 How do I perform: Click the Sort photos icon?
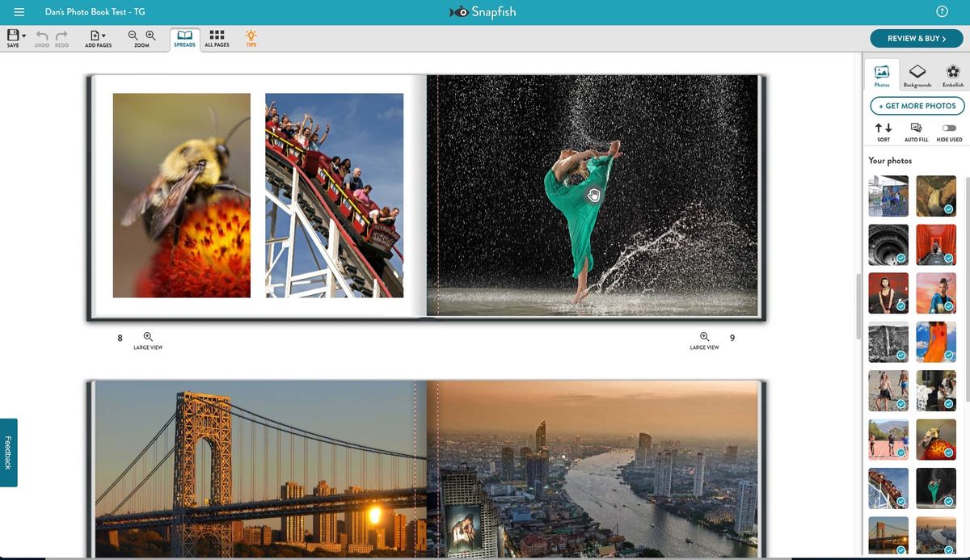(883, 129)
